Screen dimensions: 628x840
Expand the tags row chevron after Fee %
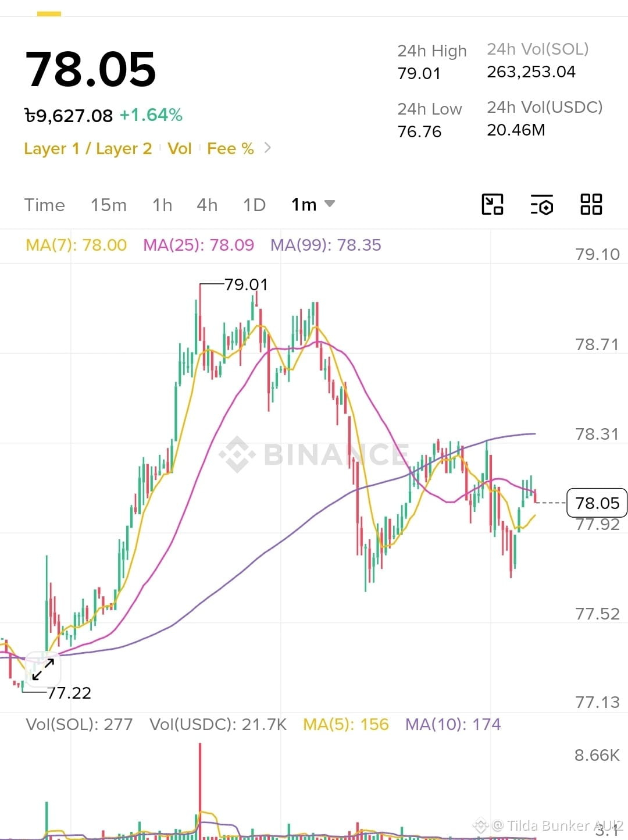coord(267,148)
